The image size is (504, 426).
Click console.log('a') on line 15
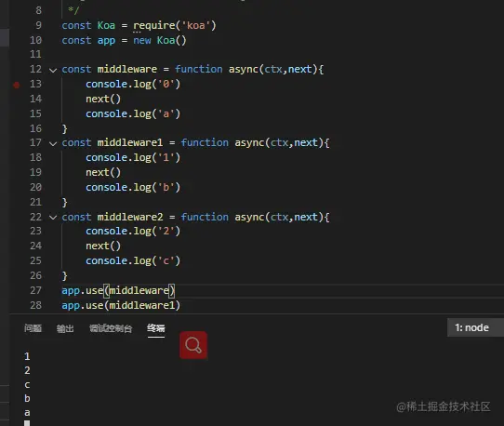tap(133, 113)
